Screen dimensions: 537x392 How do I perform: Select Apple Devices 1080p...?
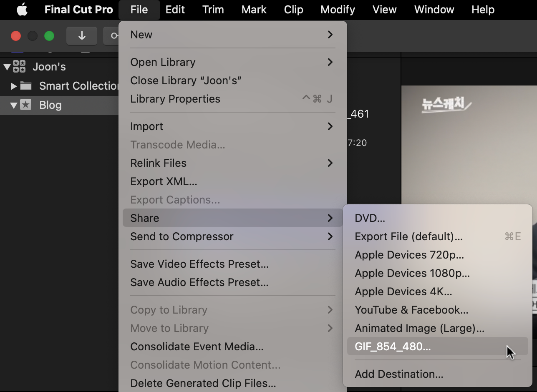(438, 273)
